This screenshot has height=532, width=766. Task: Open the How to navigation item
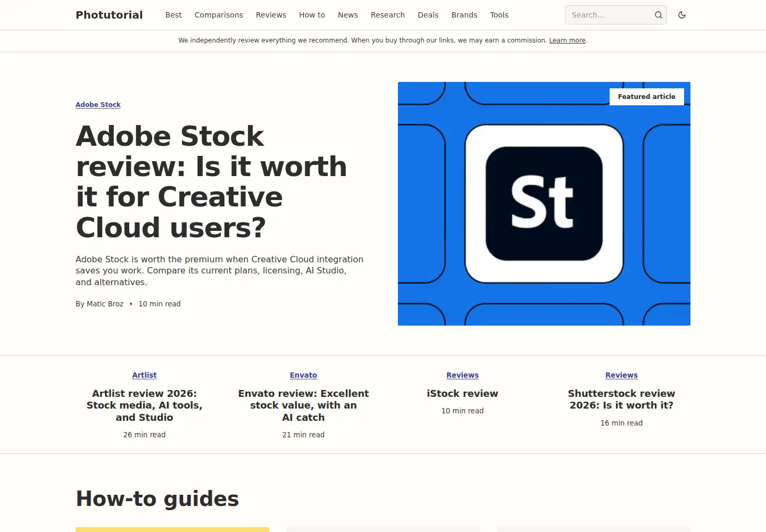(312, 15)
